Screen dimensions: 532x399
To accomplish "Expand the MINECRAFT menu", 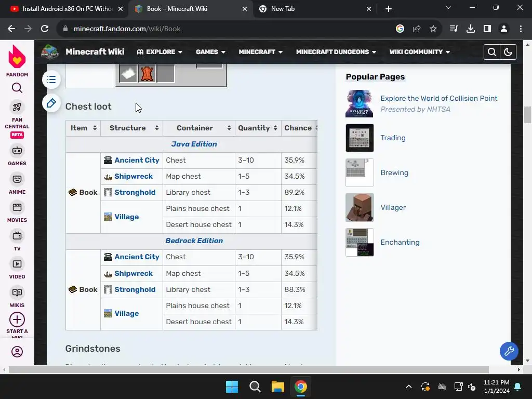I will tap(261, 52).
